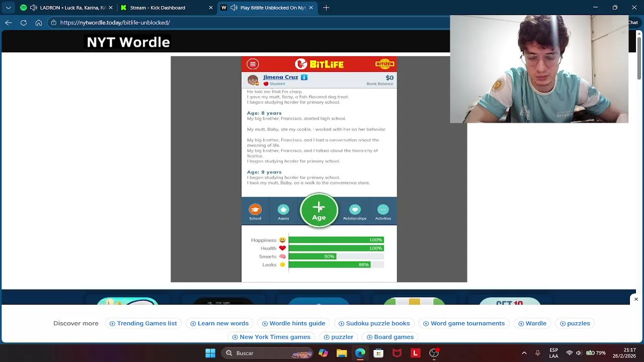Close the LADRON tab
Viewport: 644px width, 362px height.
pyautogui.click(x=111, y=8)
